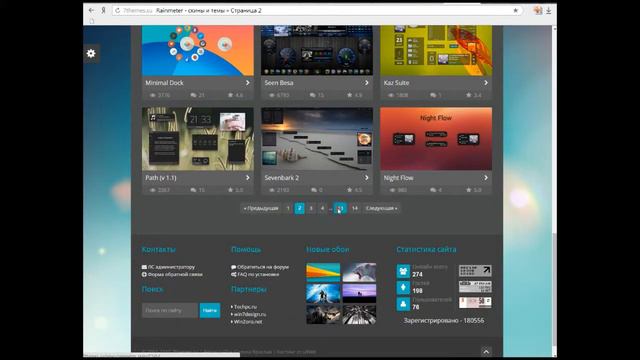Click the Night Flow card title
640x360 pixels.
(398, 178)
